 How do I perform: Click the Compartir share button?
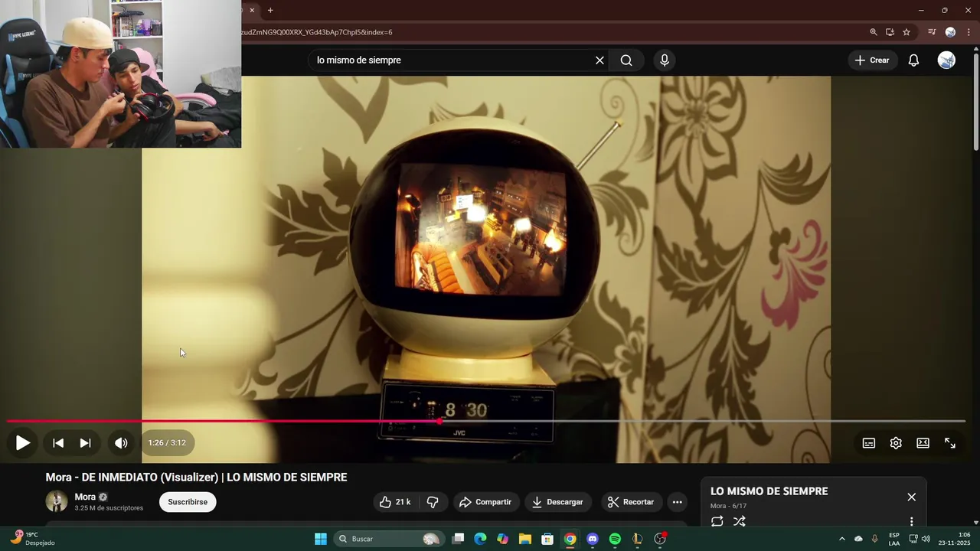pos(485,502)
